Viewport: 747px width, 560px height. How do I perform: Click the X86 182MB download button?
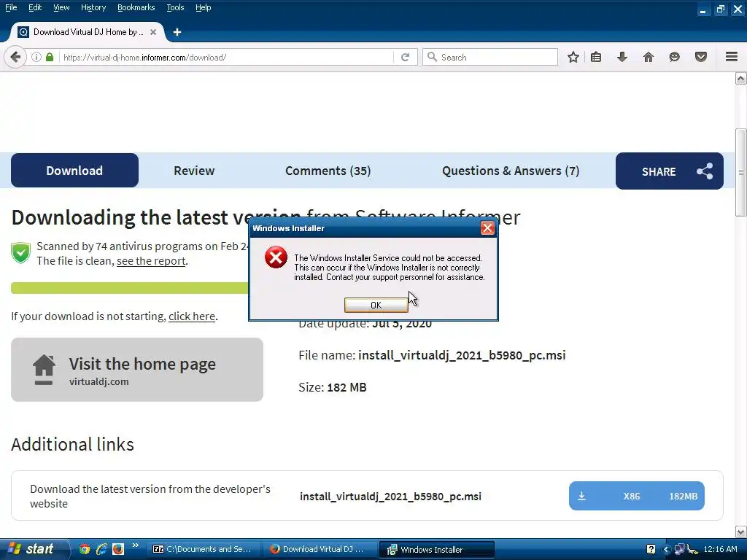point(636,496)
